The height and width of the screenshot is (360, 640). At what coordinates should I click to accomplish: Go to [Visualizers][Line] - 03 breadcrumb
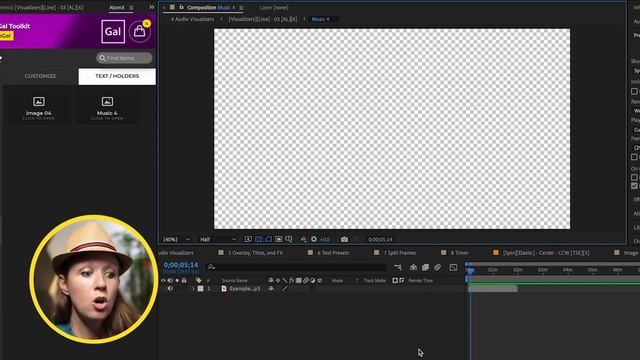(263, 19)
